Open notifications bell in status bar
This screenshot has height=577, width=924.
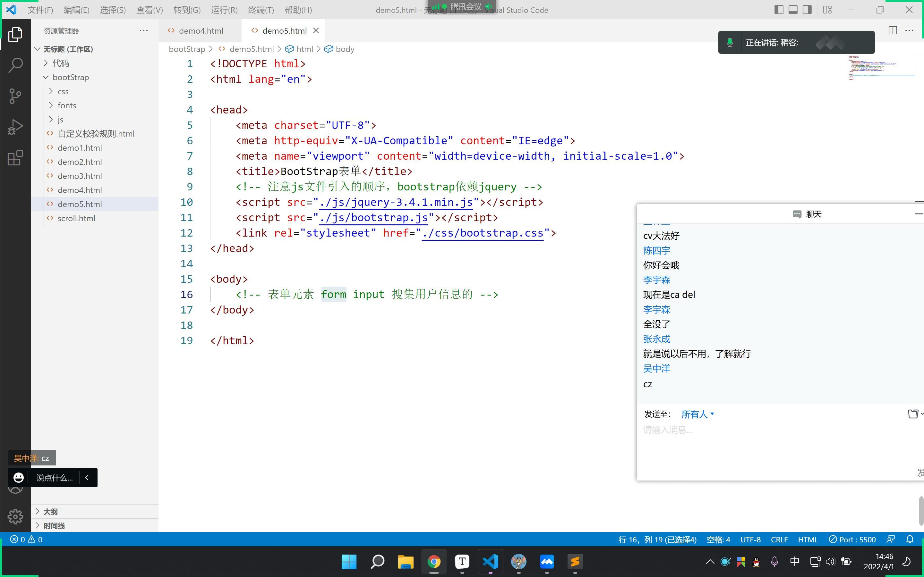click(910, 539)
